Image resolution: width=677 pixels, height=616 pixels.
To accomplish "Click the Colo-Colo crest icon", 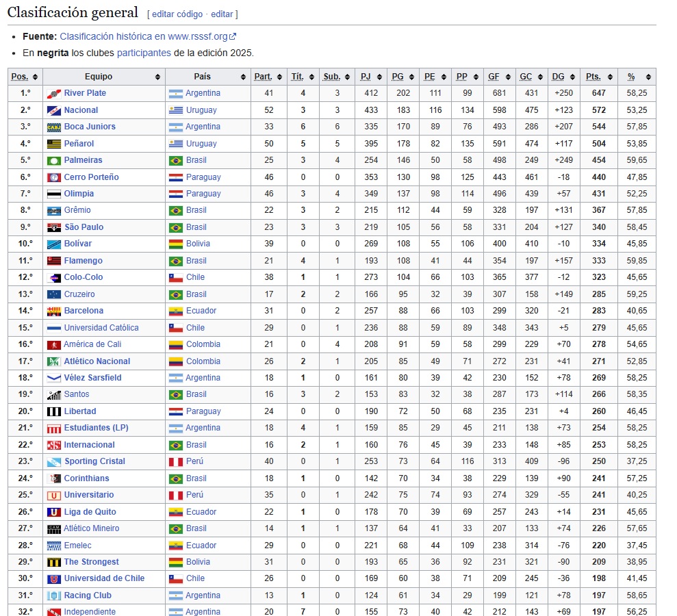I will [x=53, y=278].
